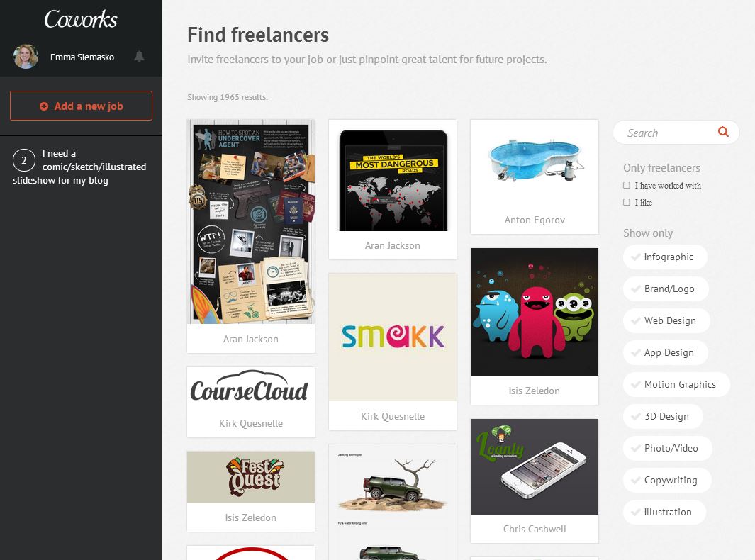The height and width of the screenshot is (560, 755).
Task: Open the colorful monsters illustration
Action: 535,312
